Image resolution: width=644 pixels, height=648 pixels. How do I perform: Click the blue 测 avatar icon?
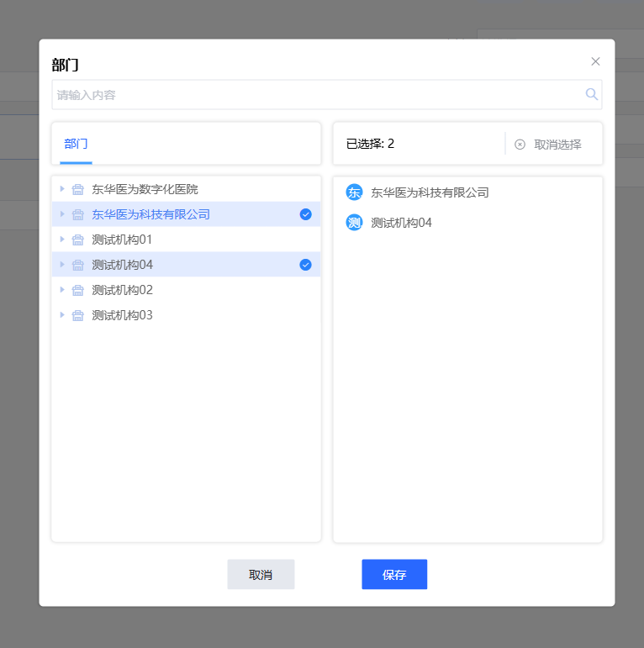354,223
